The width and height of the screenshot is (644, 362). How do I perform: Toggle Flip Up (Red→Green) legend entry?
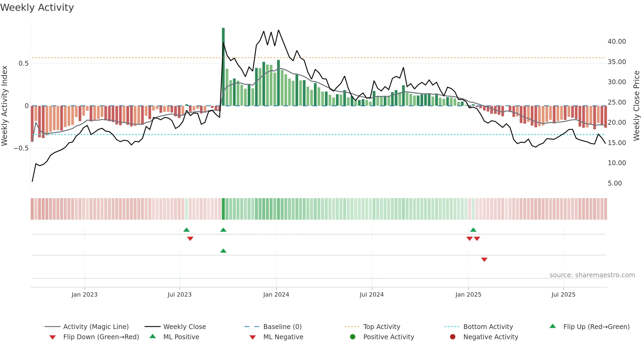[589, 327]
